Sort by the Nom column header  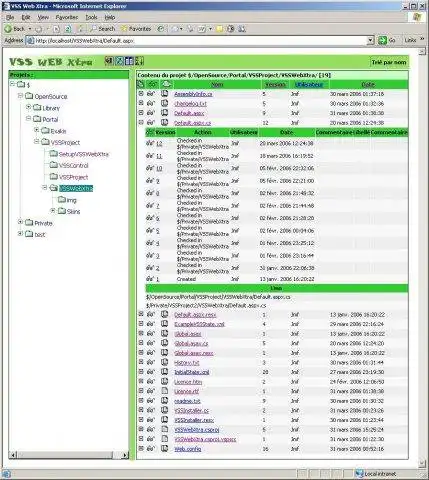tap(217, 85)
